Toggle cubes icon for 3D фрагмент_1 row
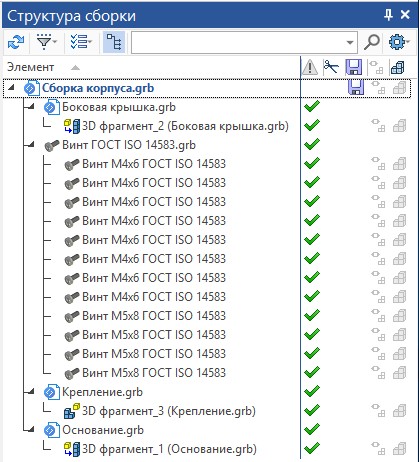 399,449
